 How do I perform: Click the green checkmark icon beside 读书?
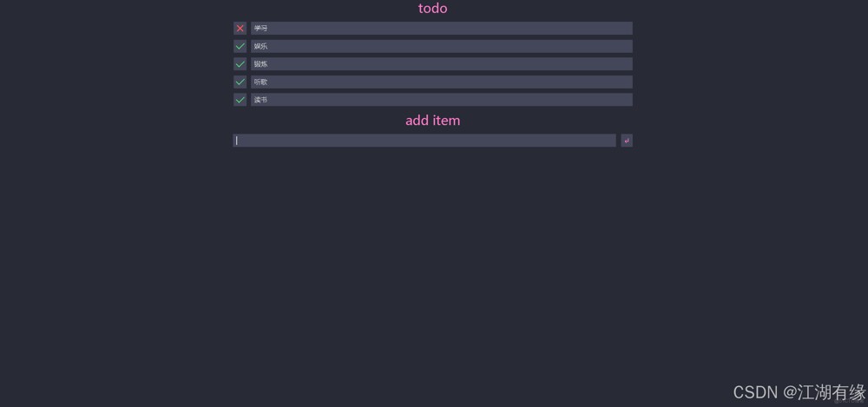[240, 100]
